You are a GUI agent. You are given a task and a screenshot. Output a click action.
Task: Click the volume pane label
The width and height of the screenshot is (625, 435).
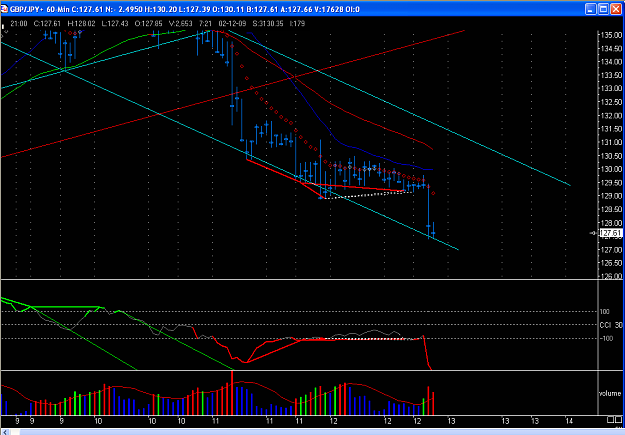[610, 393]
